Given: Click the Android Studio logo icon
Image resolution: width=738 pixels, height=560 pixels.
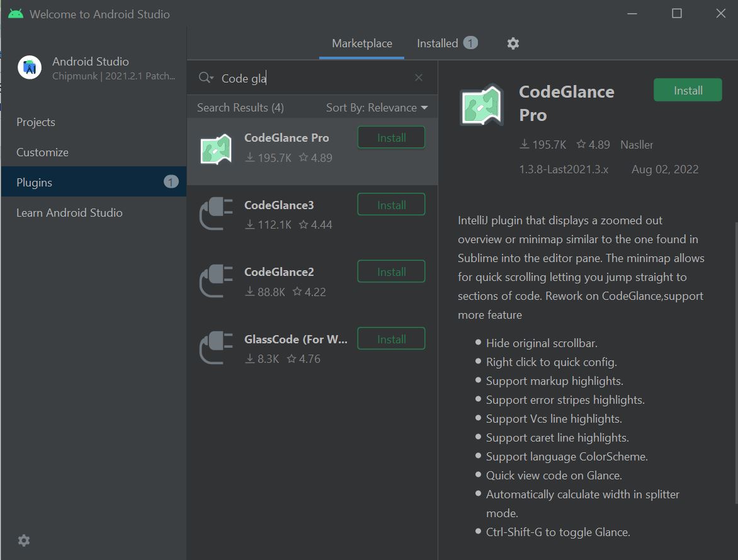Looking at the screenshot, I should pyautogui.click(x=29, y=67).
